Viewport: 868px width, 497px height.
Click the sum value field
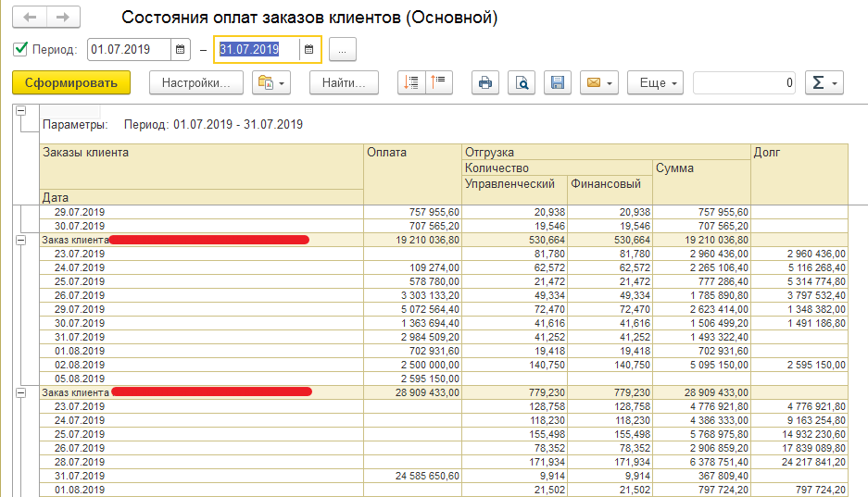tap(744, 82)
